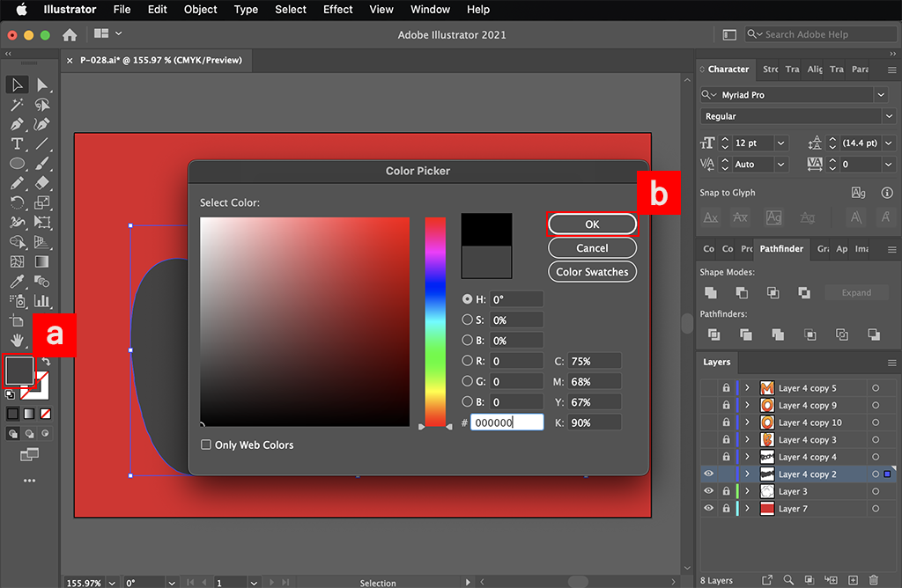Expand Layer 4 copy 5

point(747,388)
